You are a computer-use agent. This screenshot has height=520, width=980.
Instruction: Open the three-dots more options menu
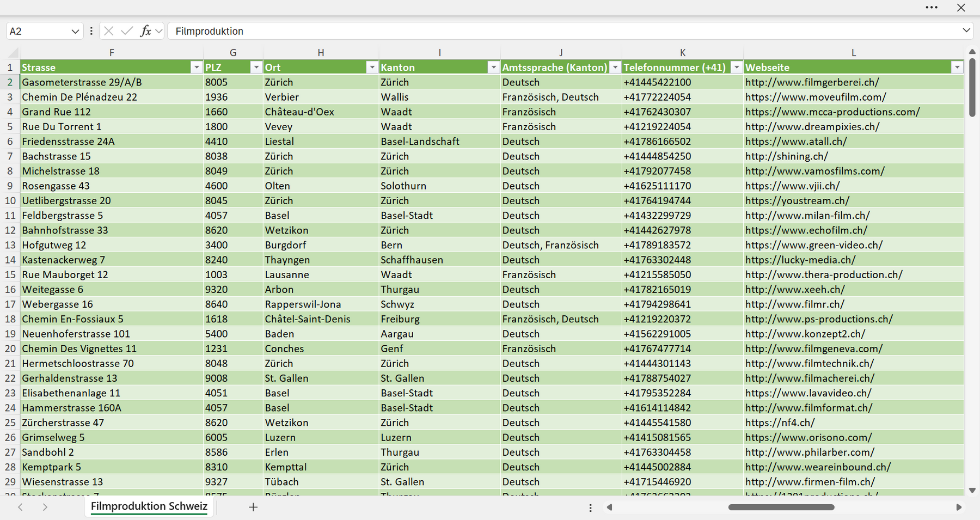tap(932, 8)
